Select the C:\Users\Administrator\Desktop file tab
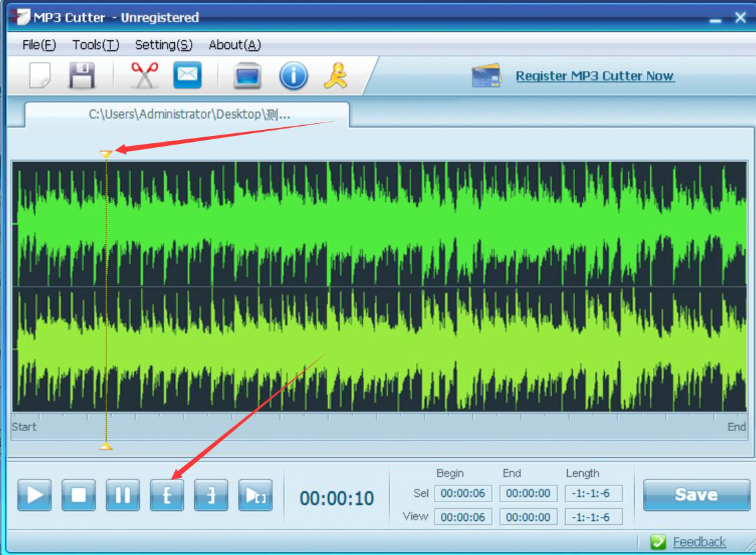 pyautogui.click(x=187, y=114)
